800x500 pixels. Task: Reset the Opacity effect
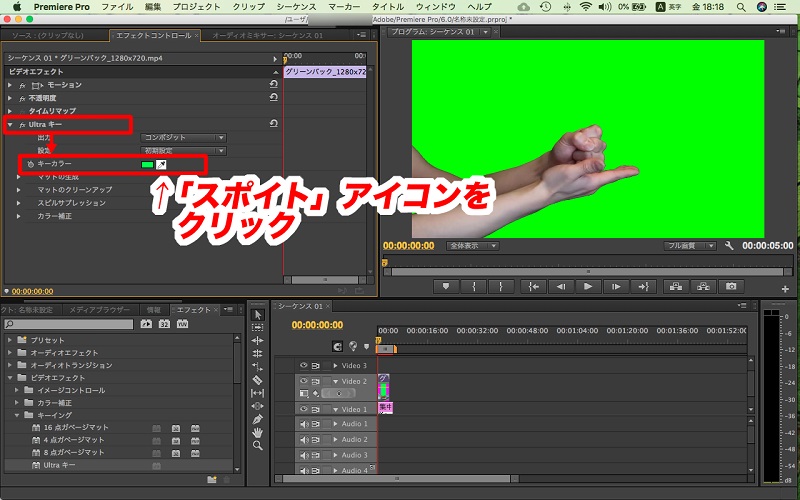tap(273, 97)
